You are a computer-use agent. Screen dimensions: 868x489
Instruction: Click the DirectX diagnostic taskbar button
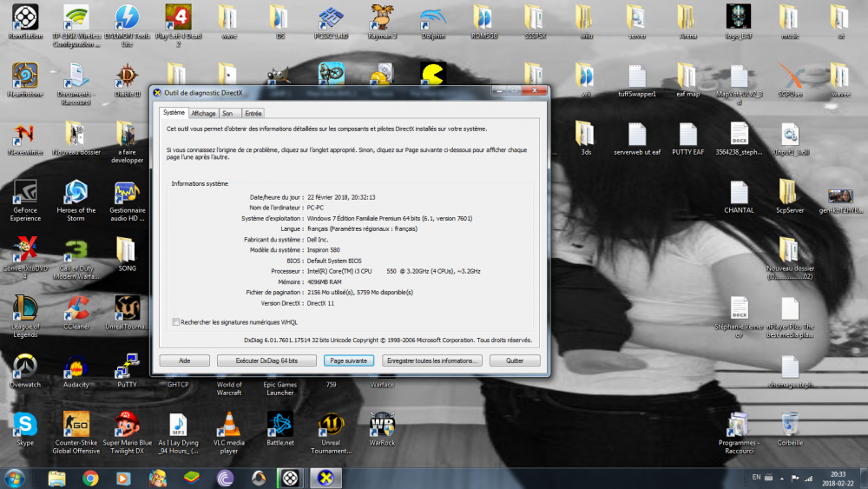click(x=325, y=478)
